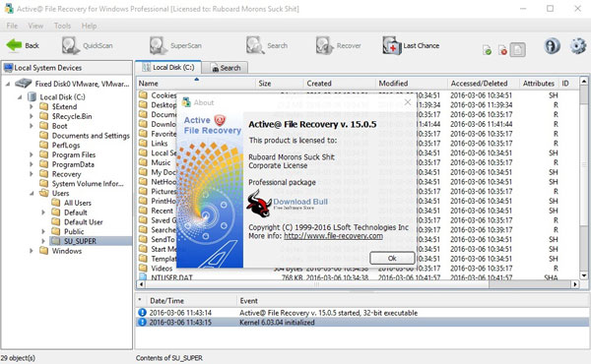Viewport: 591px width, 364px height.
Task: Click the Download Bull logo
Action: (288, 204)
